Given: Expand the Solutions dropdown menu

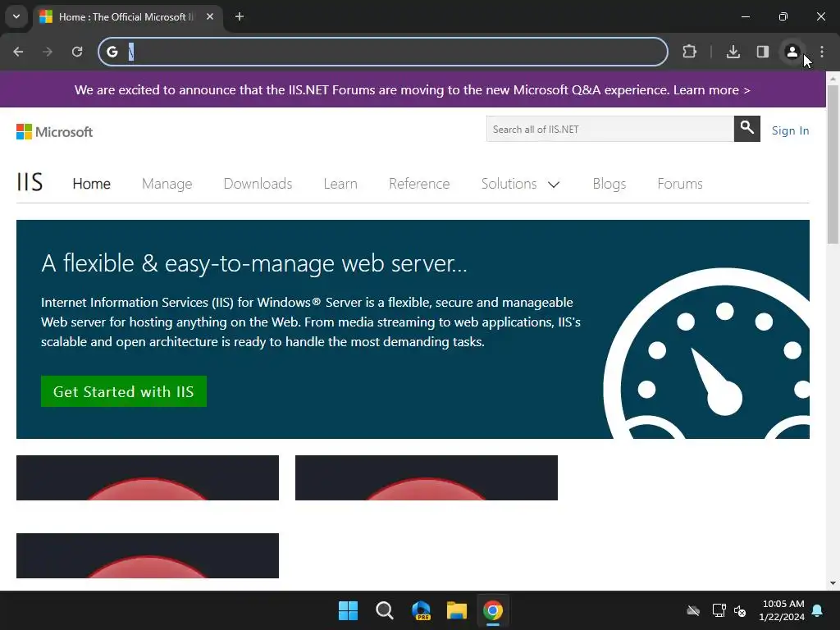Looking at the screenshot, I should click(x=520, y=184).
